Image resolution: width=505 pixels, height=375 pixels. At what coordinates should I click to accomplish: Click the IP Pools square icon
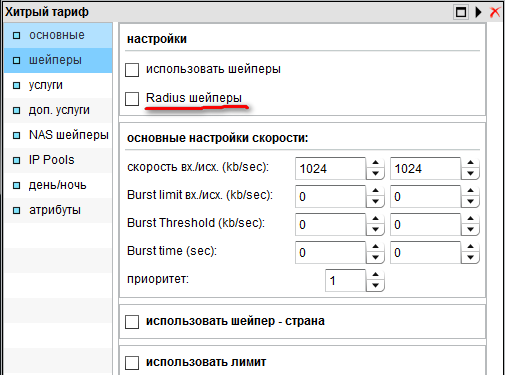16,161
